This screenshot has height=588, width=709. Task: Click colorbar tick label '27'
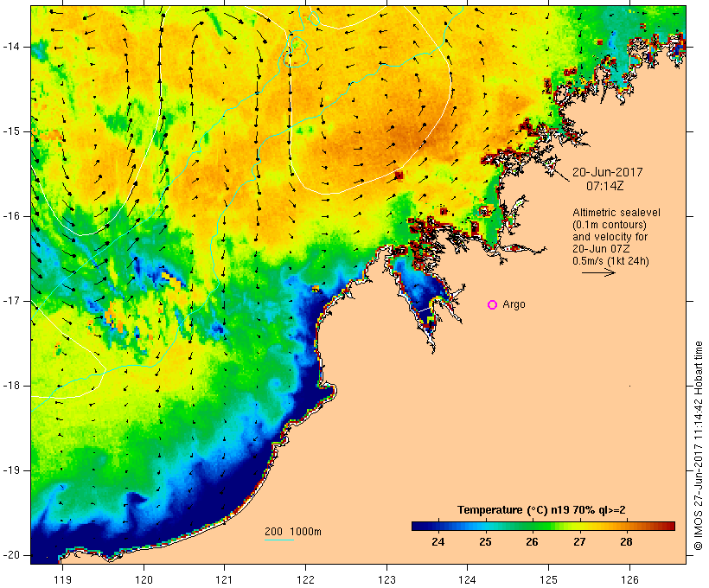tap(579, 541)
